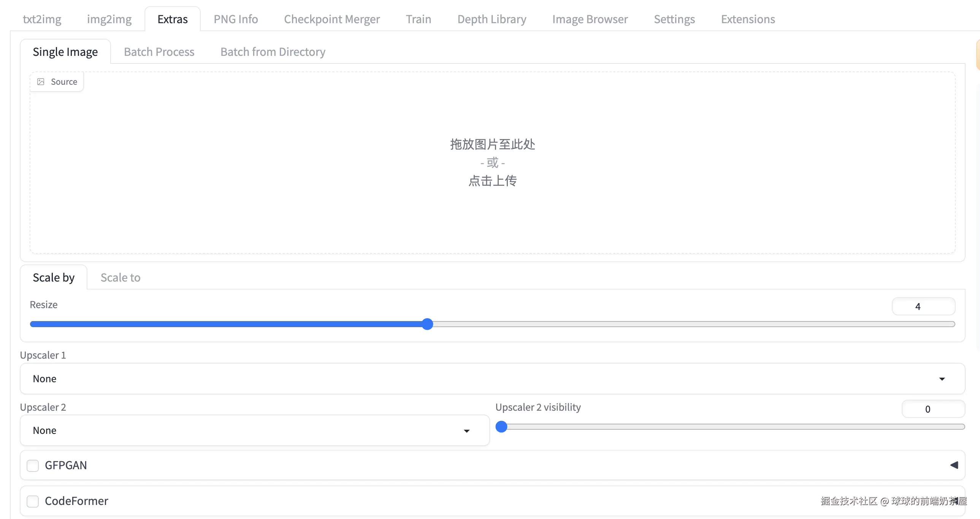Expand the GFPGAN section arrow
This screenshot has width=980, height=519.
click(x=954, y=465)
